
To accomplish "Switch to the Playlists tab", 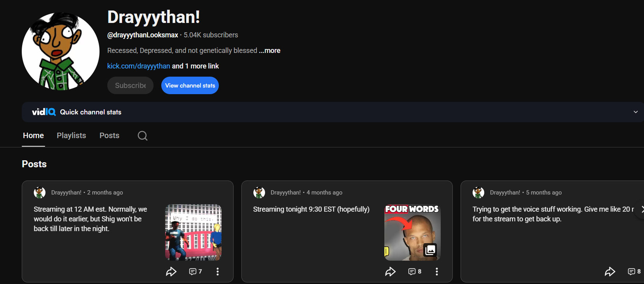I will (72, 136).
